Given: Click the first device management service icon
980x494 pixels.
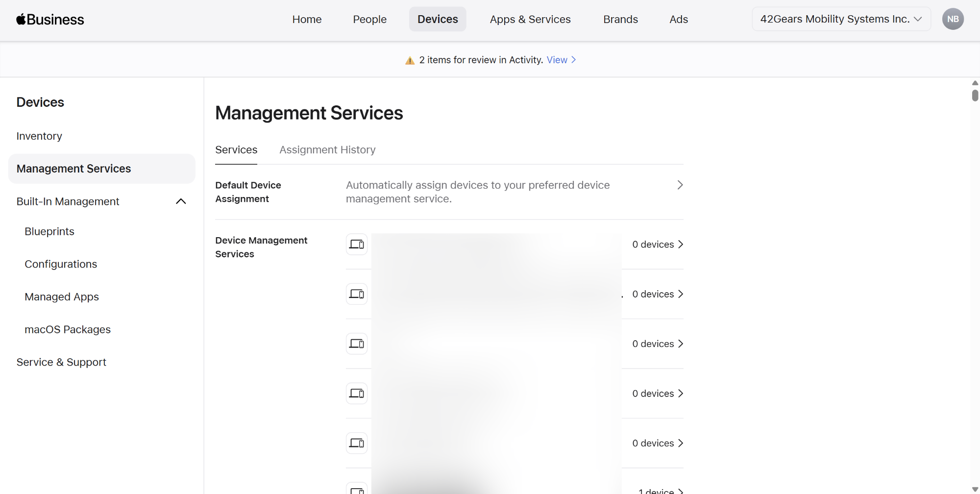Looking at the screenshot, I should tap(357, 244).
